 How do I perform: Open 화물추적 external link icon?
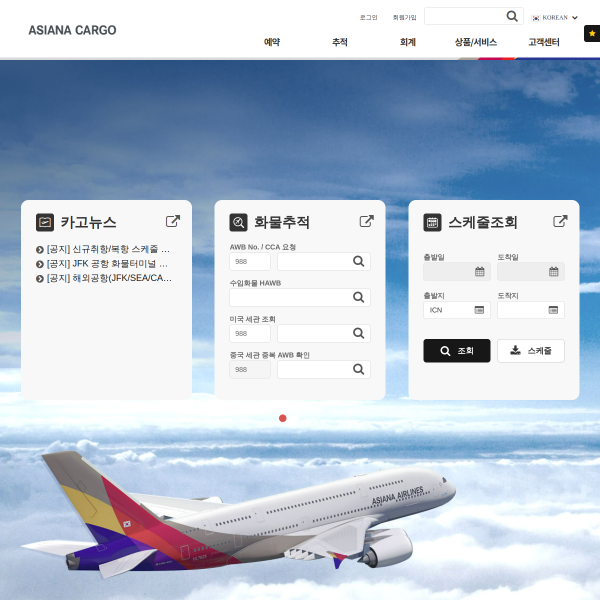[367, 221]
